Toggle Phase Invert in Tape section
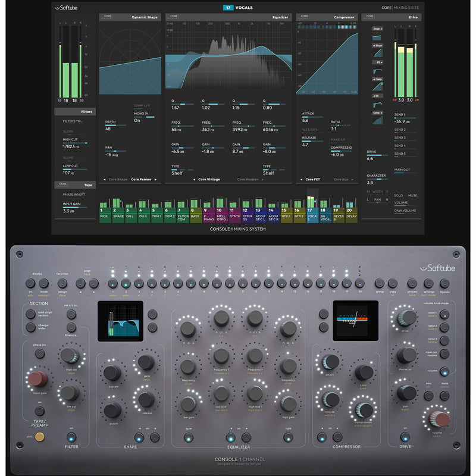The width and height of the screenshot is (476, 476). tap(74, 194)
